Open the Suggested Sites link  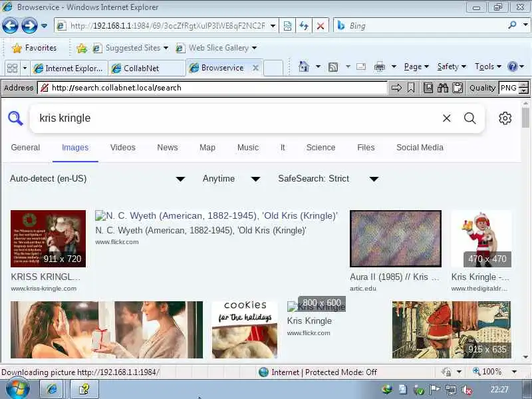pos(130,48)
